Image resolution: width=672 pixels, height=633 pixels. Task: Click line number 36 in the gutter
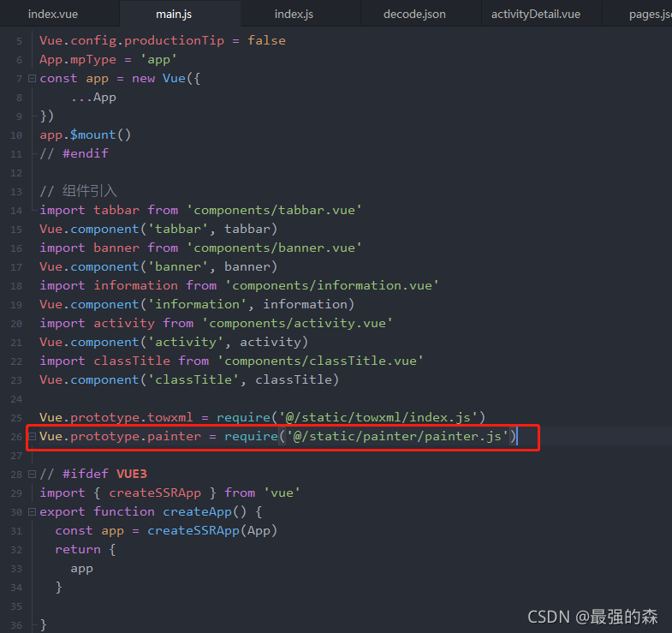pos(16,625)
